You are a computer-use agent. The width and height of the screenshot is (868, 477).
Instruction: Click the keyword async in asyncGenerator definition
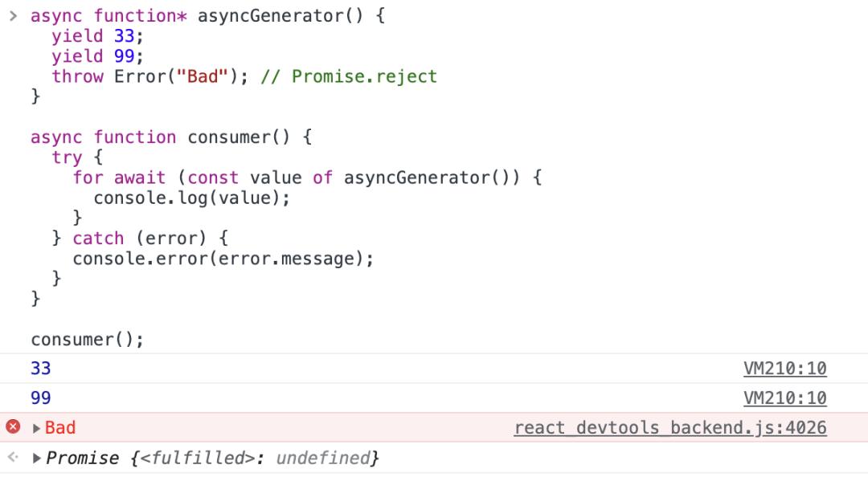tap(56, 15)
